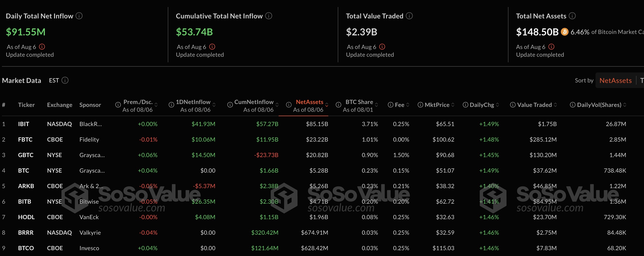Click info icon before Prem./Dsc. header
The height and width of the screenshot is (256, 644).
118,105
